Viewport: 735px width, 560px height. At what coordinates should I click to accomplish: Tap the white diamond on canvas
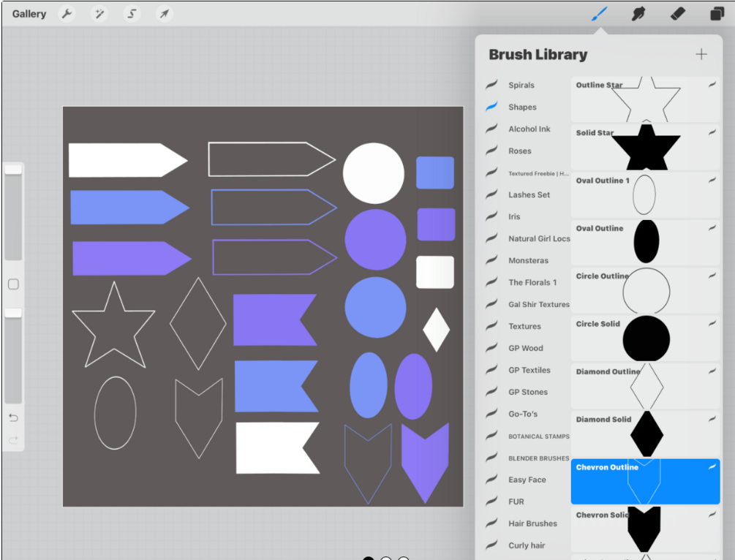437,330
